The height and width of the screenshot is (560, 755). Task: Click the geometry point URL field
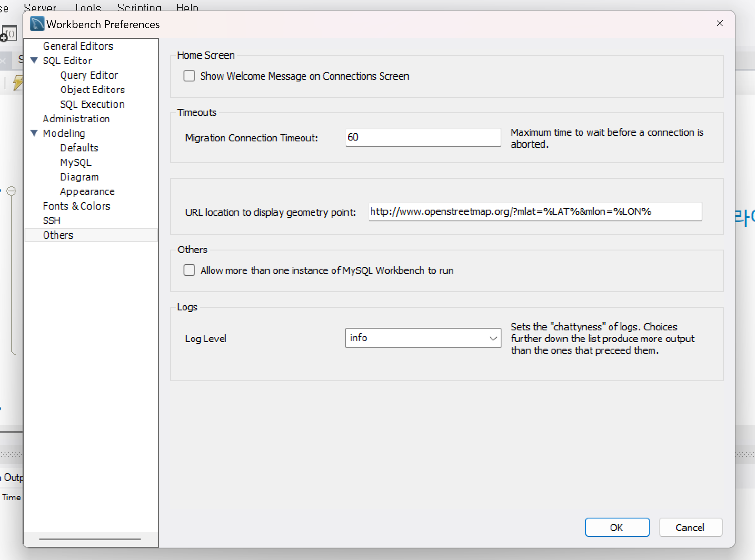click(535, 212)
